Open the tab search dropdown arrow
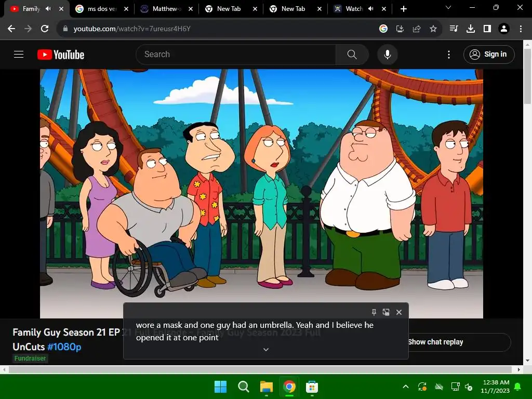 pos(448,7)
